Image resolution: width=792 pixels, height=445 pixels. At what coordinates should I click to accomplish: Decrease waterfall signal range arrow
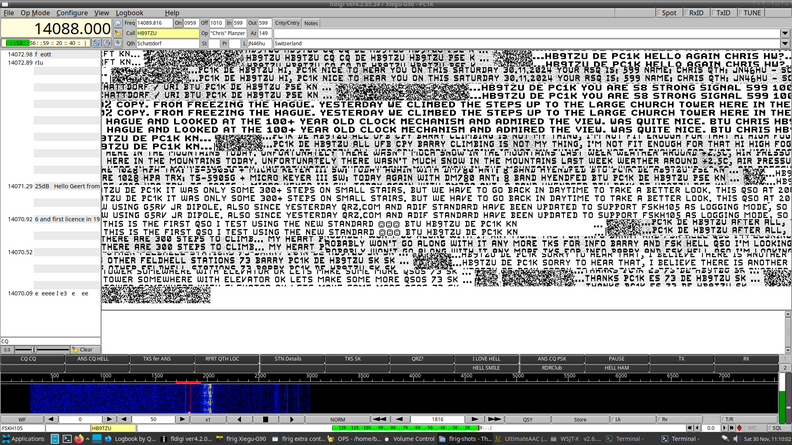pyautogui.click(x=124, y=419)
